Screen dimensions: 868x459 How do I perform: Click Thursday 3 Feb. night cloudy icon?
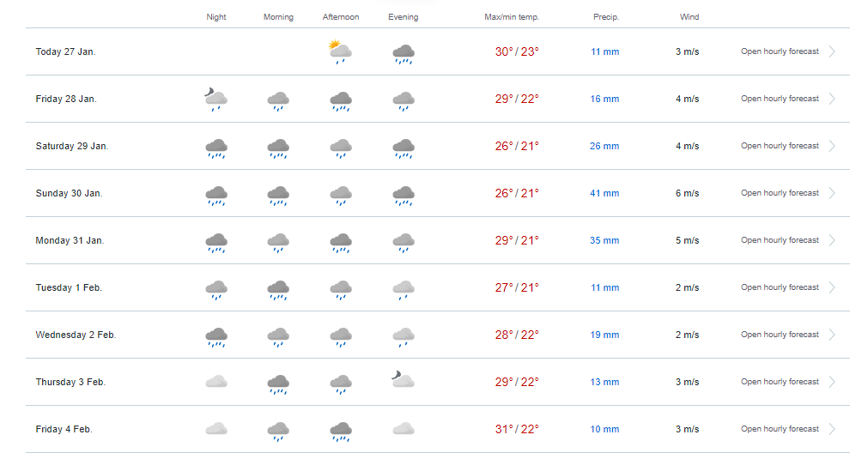click(215, 382)
